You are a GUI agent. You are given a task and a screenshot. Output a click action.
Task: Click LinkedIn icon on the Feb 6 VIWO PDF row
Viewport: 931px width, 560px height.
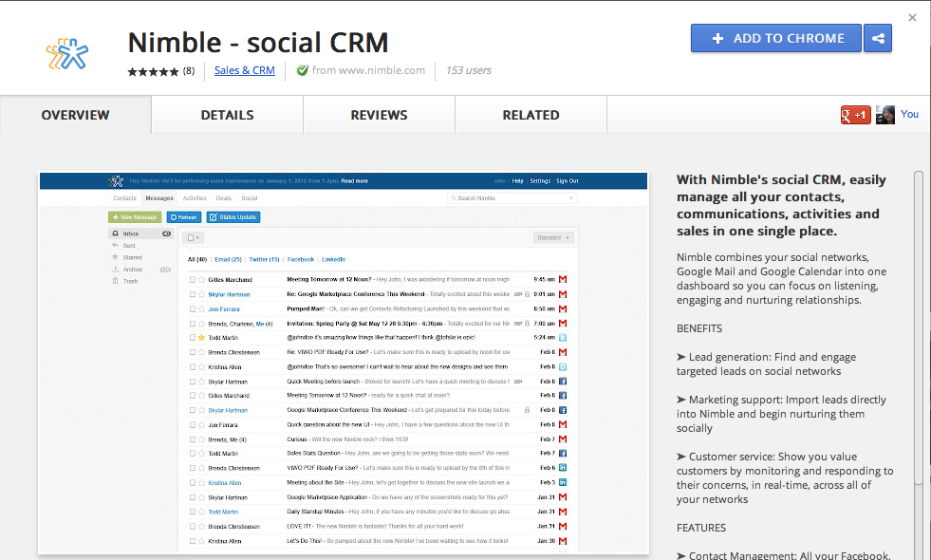(563, 468)
